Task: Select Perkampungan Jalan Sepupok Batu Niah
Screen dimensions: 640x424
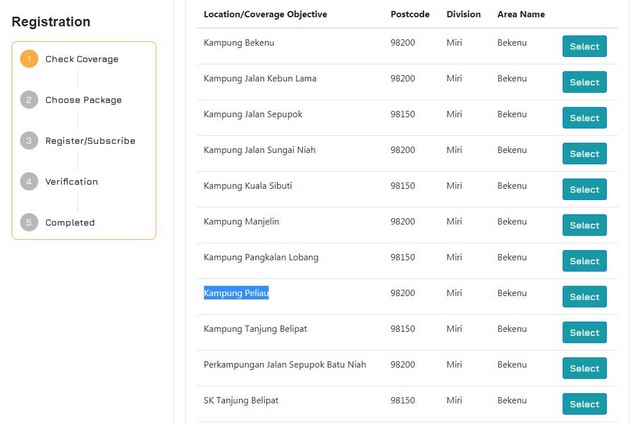Action: click(x=584, y=368)
